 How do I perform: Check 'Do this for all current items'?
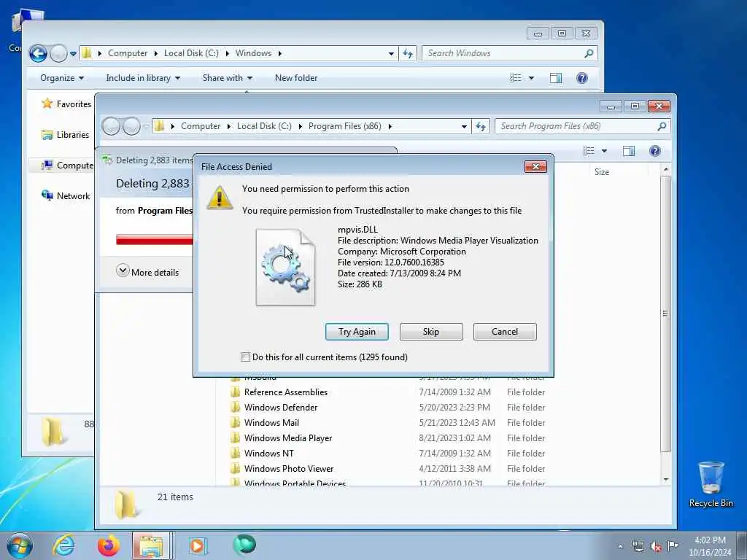click(245, 357)
